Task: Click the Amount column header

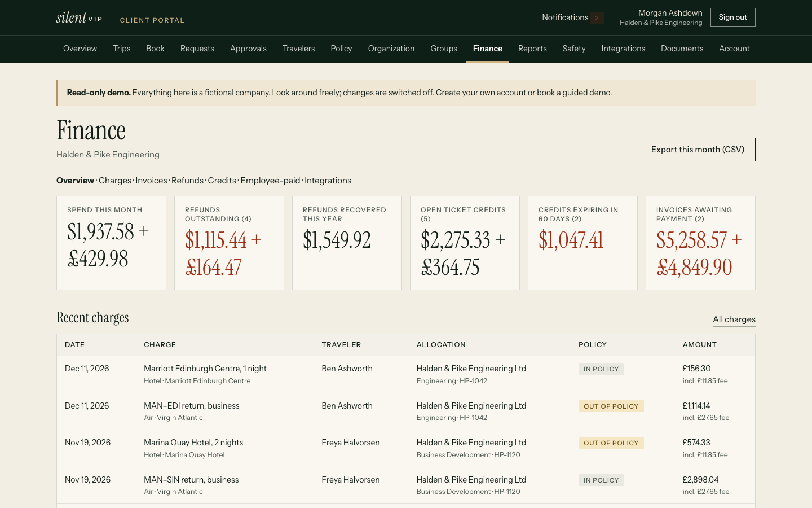Action: point(700,345)
